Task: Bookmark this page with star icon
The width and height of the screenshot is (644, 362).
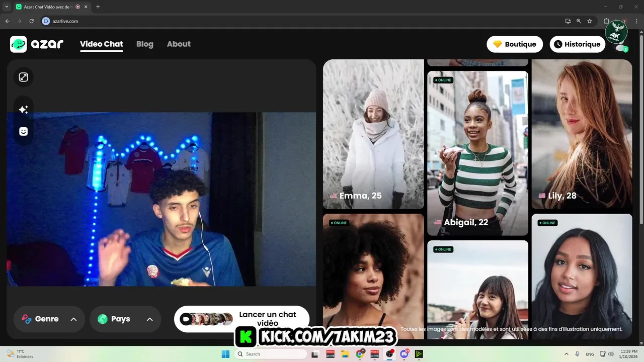Action: (x=590, y=21)
